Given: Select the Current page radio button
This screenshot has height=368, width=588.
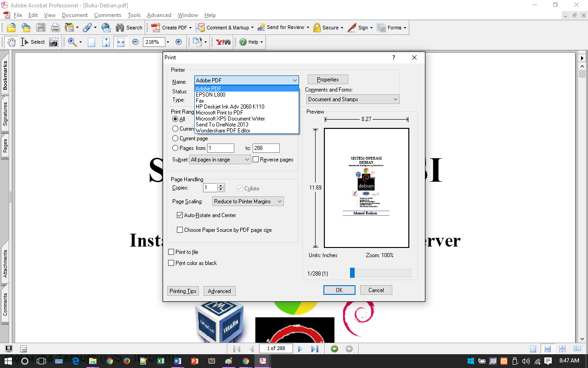Looking at the screenshot, I should [175, 138].
